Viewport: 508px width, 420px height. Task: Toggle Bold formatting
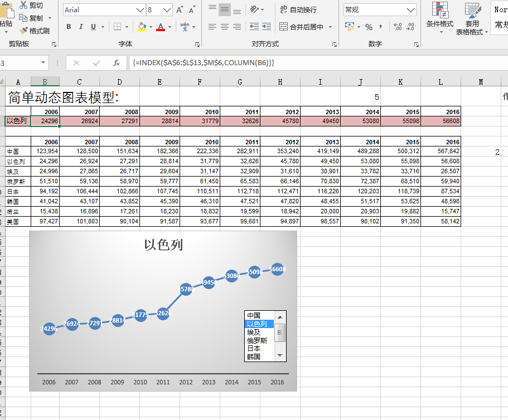click(x=69, y=27)
